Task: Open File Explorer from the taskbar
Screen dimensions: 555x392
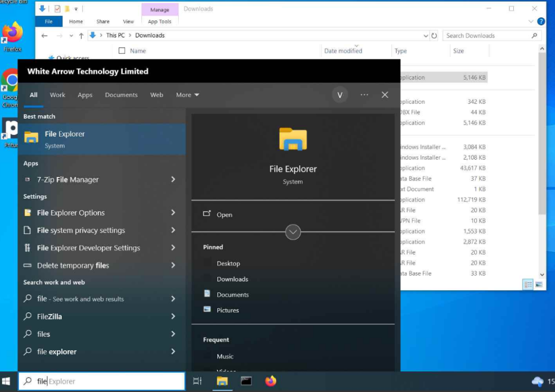Action: 222,381
